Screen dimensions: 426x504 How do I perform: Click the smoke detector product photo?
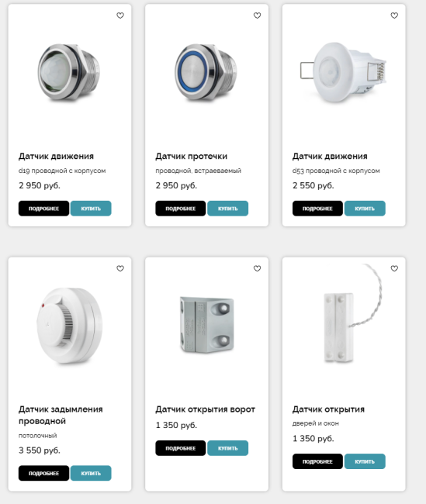69,326
